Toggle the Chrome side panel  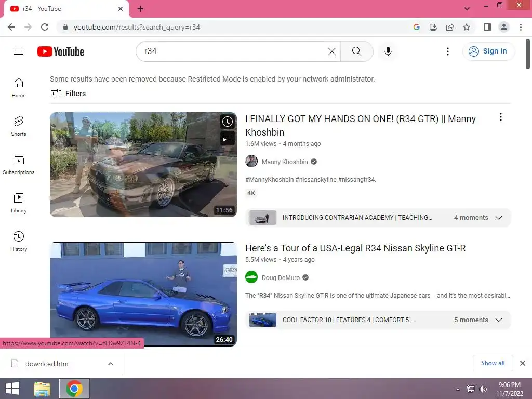[x=487, y=27]
